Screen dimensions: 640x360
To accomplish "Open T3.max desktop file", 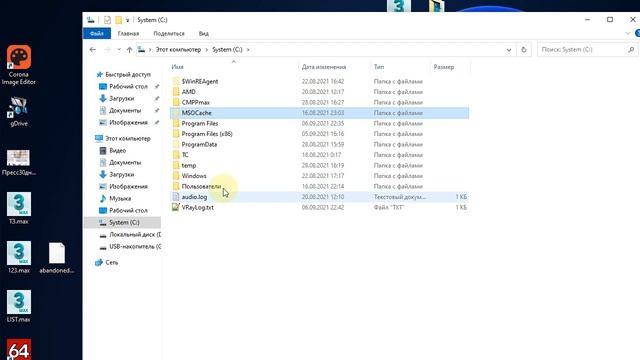I will 19,209.
